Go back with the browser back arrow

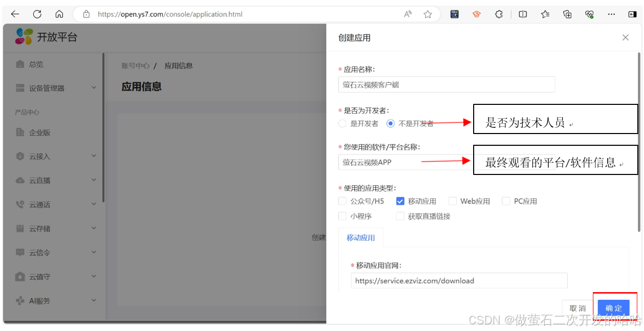pos(15,14)
